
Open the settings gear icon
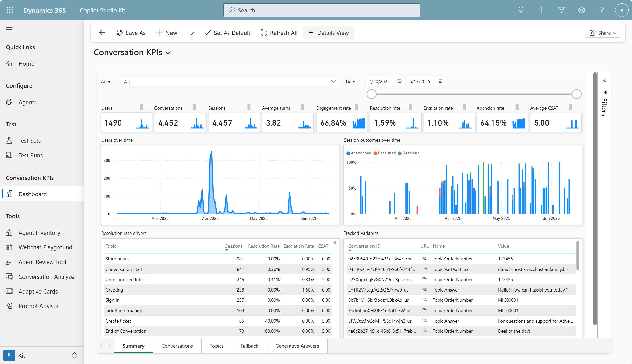[581, 10]
